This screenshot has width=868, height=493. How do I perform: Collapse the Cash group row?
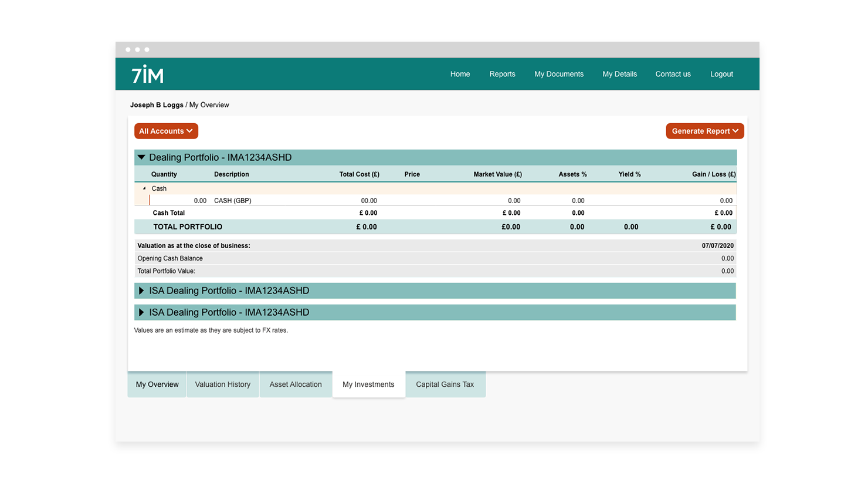click(144, 188)
